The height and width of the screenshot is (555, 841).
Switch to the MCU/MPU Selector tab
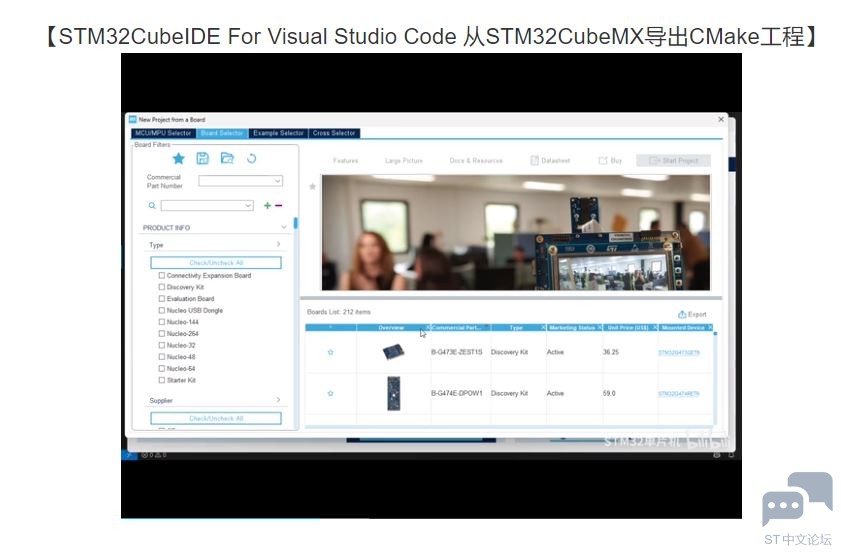click(163, 133)
